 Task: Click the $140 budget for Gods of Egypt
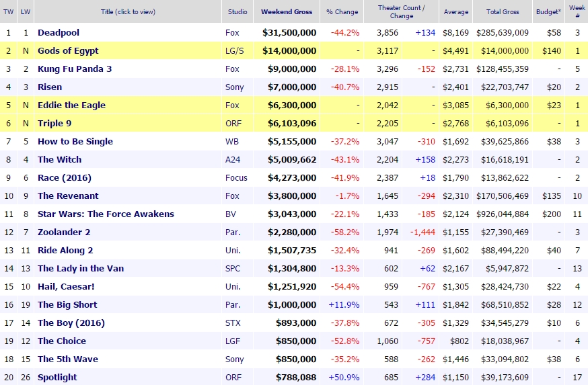552,50
